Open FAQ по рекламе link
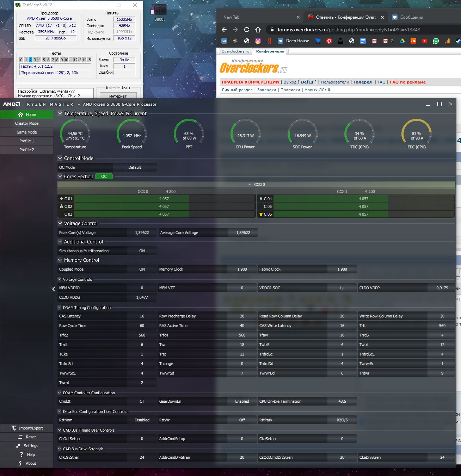This screenshot has height=476, width=461. click(408, 82)
